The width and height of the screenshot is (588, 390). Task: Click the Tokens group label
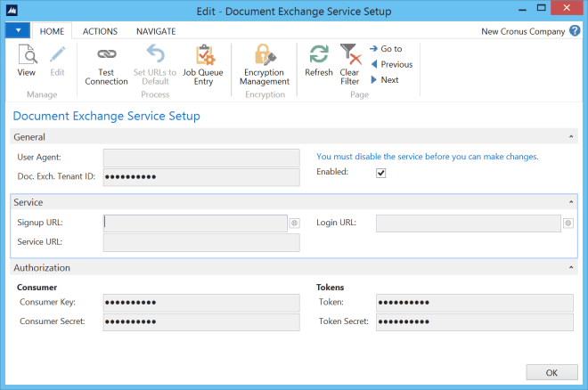[330, 288]
